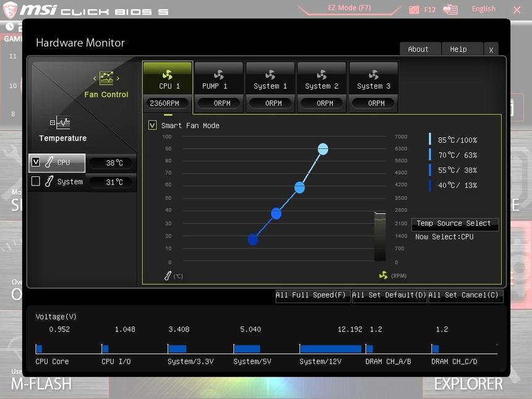532x399 pixels.
Task: Click the F12 screenshot camera icon
Action: [x=414, y=9]
